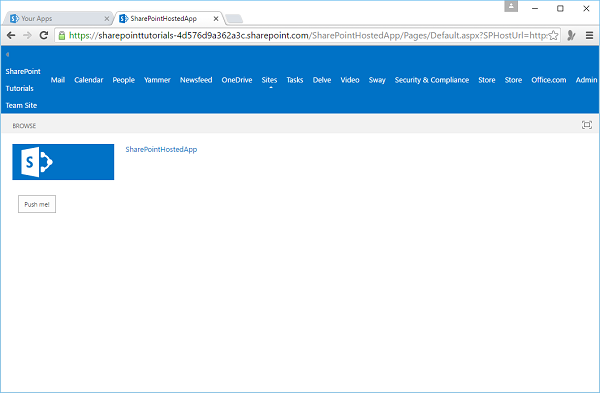The height and width of the screenshot is (393, 600).
Task: Bookmark this page with the star icon
Action: pos(553,36)
